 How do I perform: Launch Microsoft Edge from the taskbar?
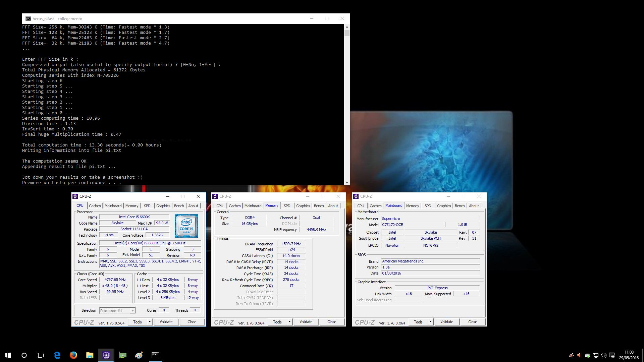coord(57,355)
